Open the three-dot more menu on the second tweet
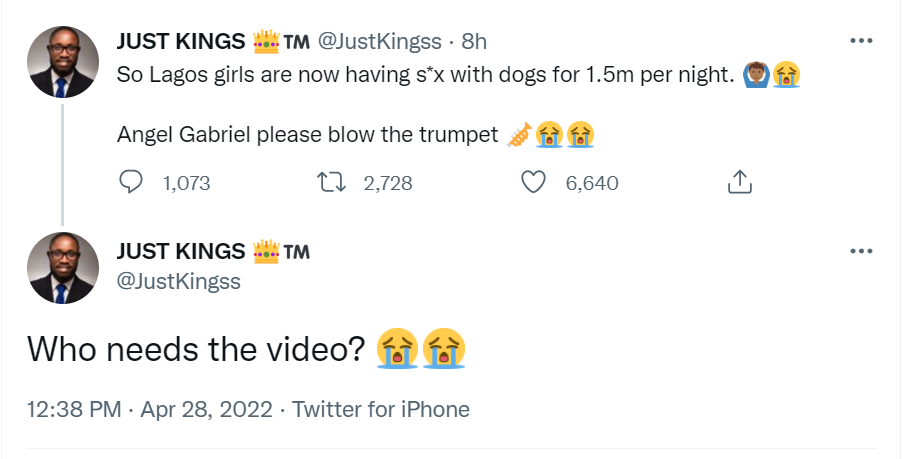This screenshot has height=459, width=904. 861,250
